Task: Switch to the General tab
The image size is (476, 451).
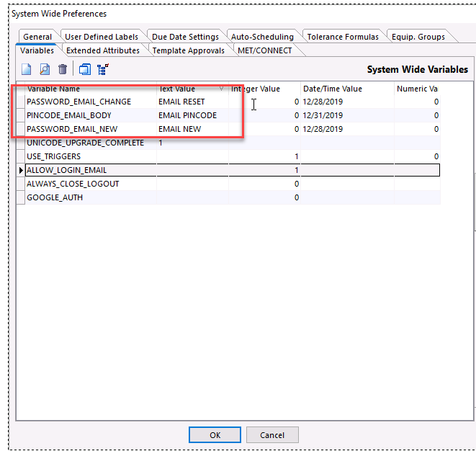Action: tap(37, 37)
